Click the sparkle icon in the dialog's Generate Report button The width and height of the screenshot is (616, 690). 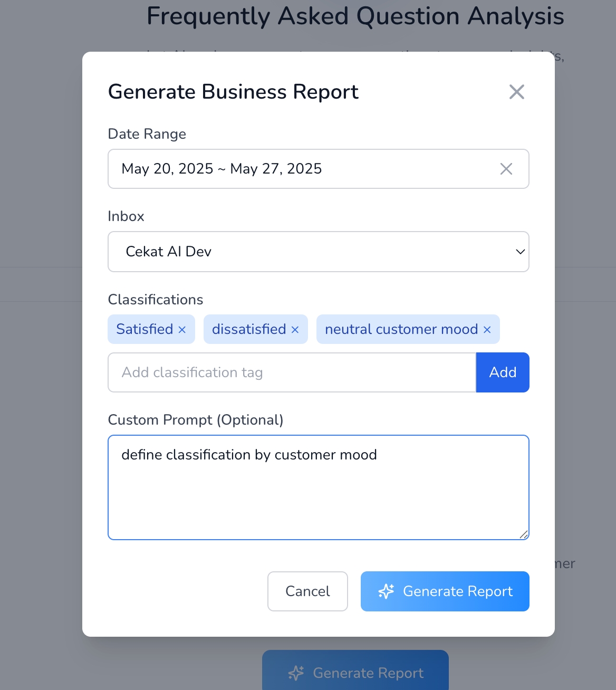pos(386,591)
